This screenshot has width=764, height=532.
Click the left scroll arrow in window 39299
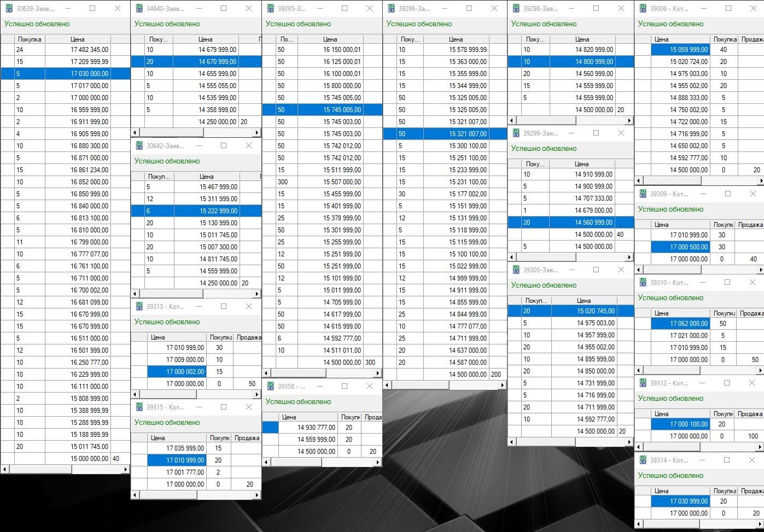[512, 257]
